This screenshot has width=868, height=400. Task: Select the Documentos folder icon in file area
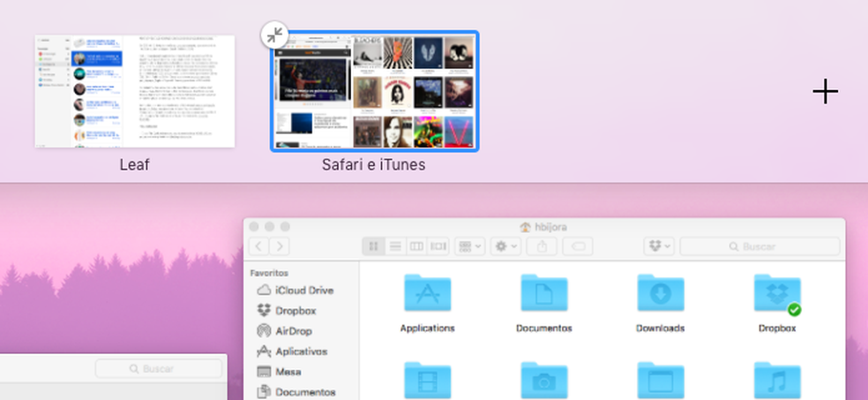pos(543,293)
